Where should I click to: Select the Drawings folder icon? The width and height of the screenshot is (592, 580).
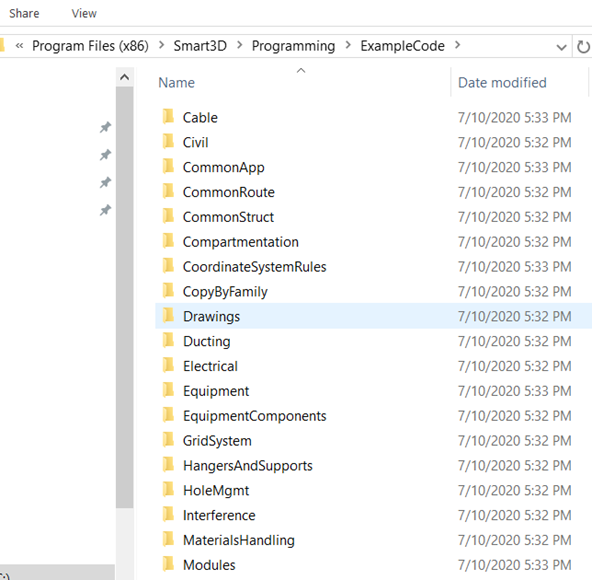coord(168,316)
